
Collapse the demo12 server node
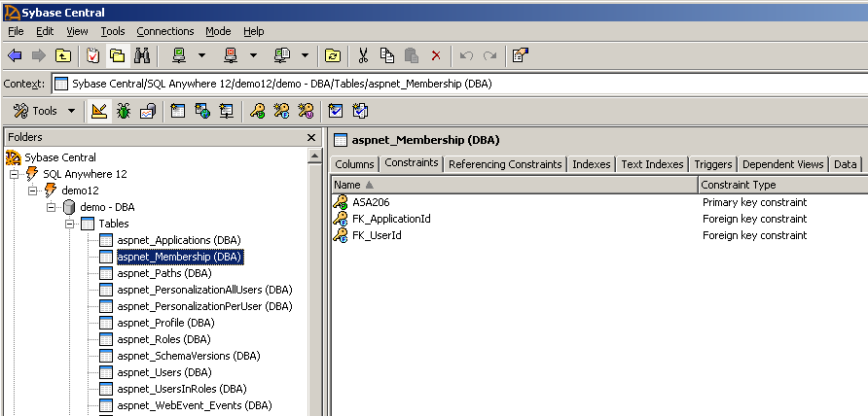[x=33, y=191]
